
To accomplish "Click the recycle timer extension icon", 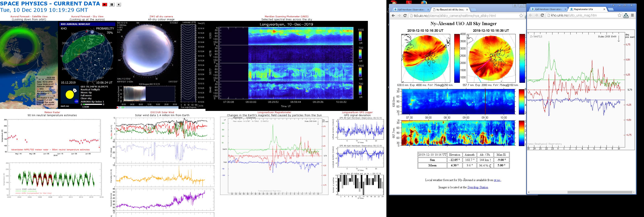I will [626, 15].
